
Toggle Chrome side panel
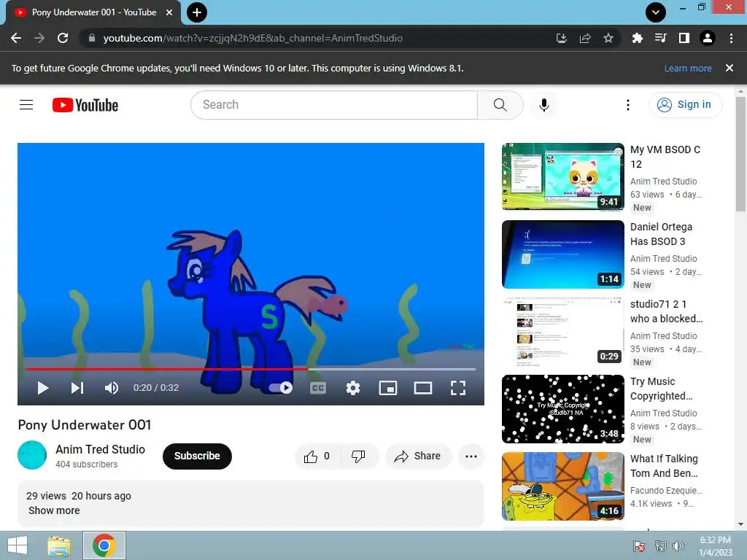684,38
